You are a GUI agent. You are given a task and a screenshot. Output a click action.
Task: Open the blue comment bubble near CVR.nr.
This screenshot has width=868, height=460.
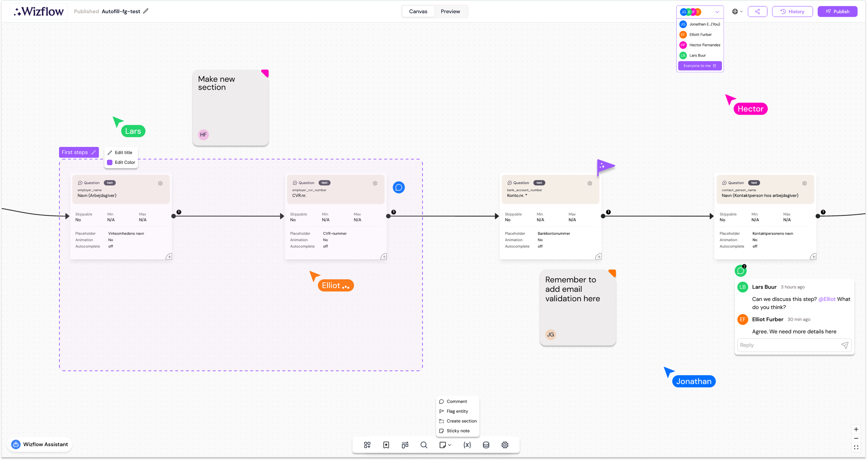tap(399, 188)
